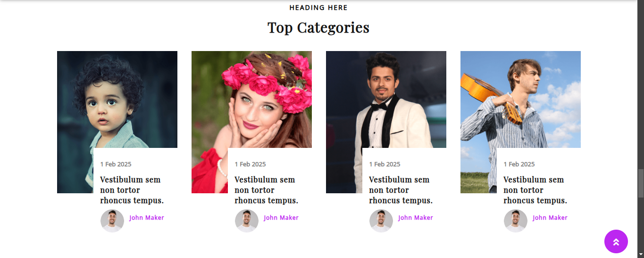Click the Vestibulum sem title on the fourth card
Image resolution: width=644 pixels, height=258 pixels.
pyautogui.click(x=535, y=190)
